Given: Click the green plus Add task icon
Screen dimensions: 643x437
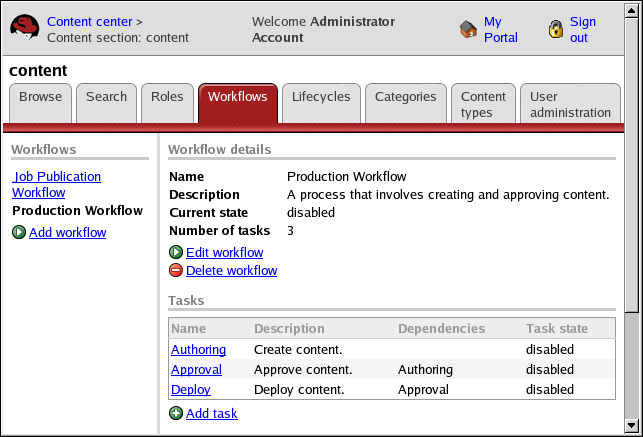Looking at the screenshot, I should pos(176,413).
